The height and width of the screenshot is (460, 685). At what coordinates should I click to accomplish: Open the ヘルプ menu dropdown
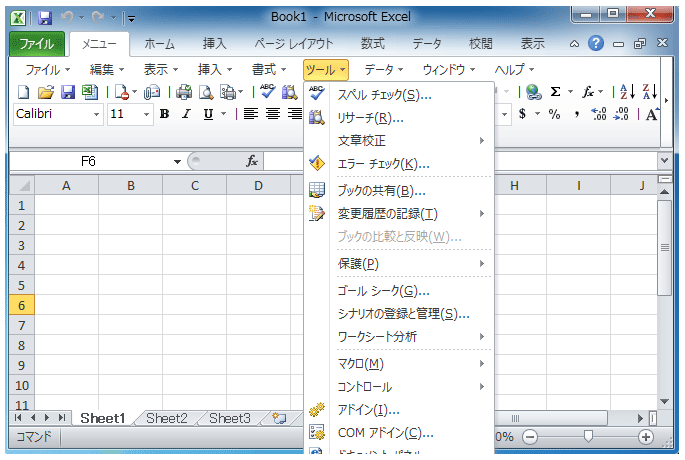(514, 69)
